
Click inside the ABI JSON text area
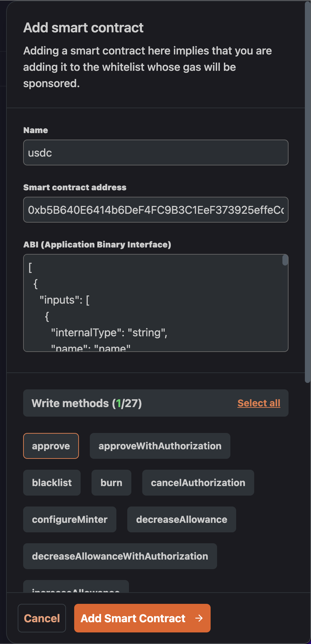click(153, 303)
